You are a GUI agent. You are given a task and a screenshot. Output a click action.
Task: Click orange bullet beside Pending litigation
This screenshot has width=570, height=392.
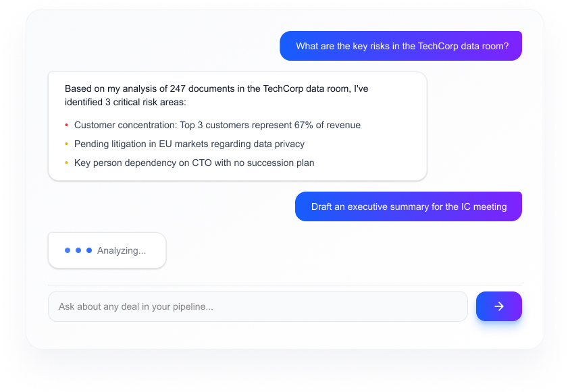(66, 144)
